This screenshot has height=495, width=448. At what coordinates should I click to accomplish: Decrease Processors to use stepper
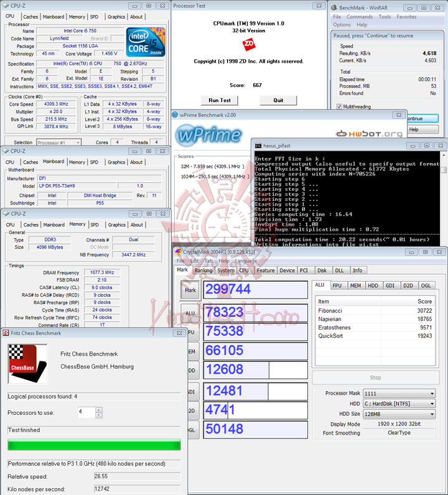[99, 415]
